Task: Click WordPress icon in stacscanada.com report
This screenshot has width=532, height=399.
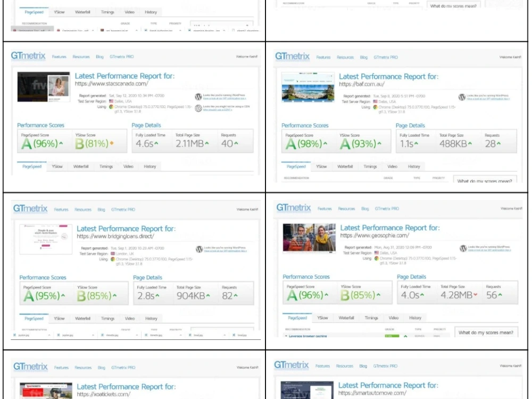Action: click(x=198, y=97)
